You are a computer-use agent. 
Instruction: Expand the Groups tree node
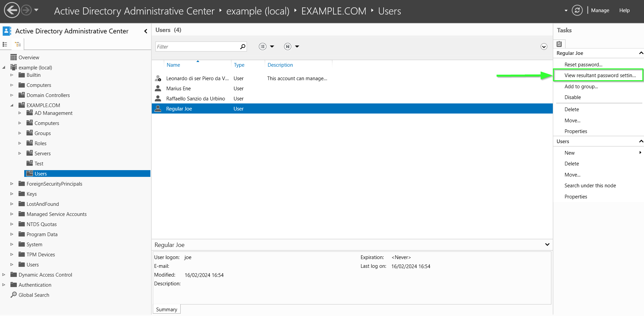(x=20, y=133)
